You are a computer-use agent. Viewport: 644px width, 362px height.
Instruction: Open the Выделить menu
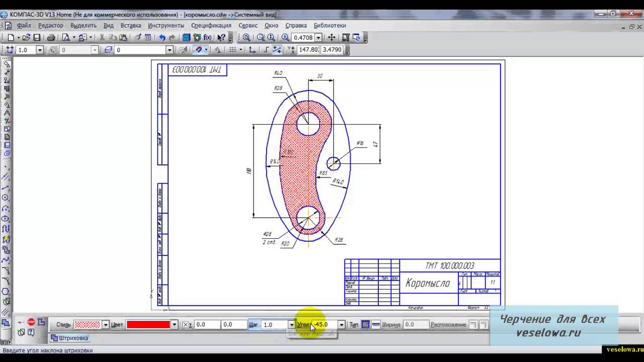pos(84,25)
